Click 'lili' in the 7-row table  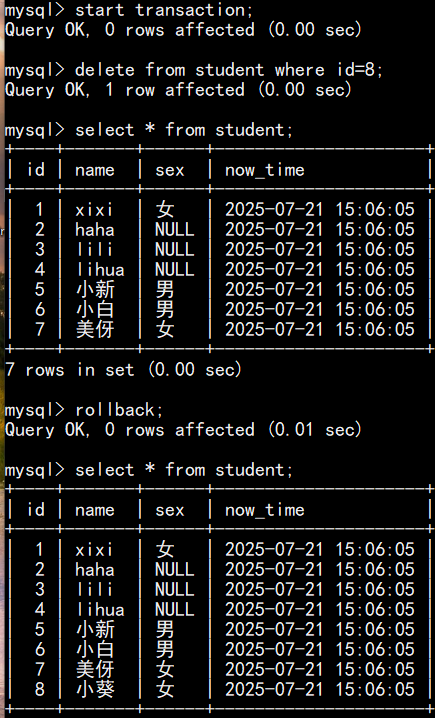click(x=94, y=250)
